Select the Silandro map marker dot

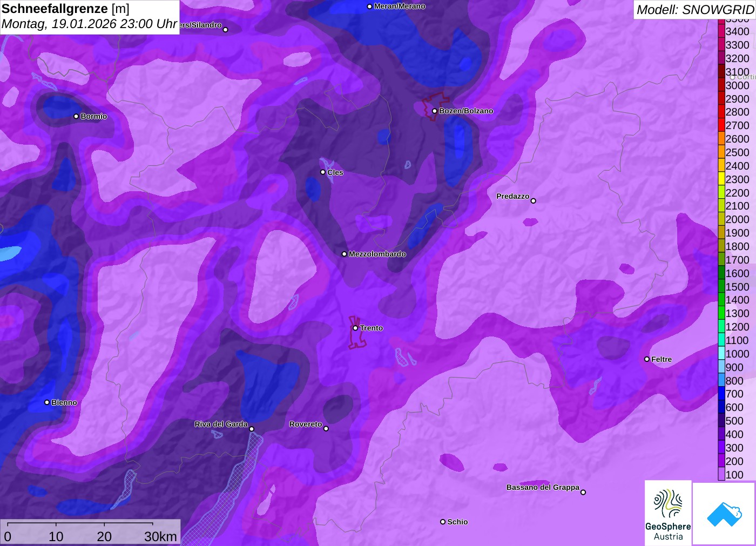click(x=226, y=30)
